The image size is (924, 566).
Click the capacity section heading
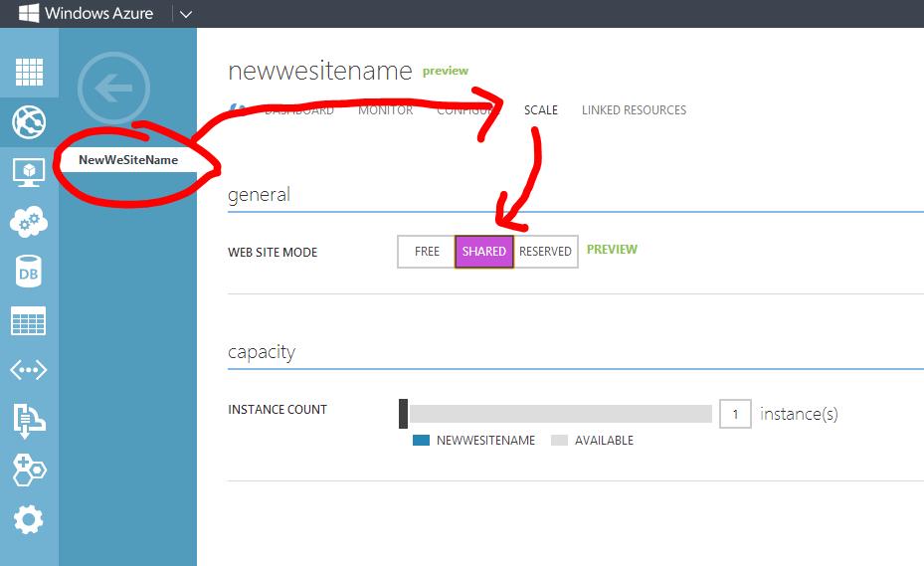click(x=261, y=352)
